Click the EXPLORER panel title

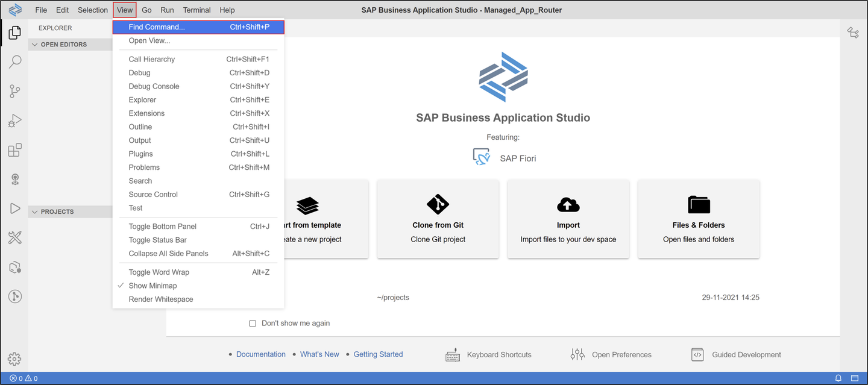coord(55,28)
